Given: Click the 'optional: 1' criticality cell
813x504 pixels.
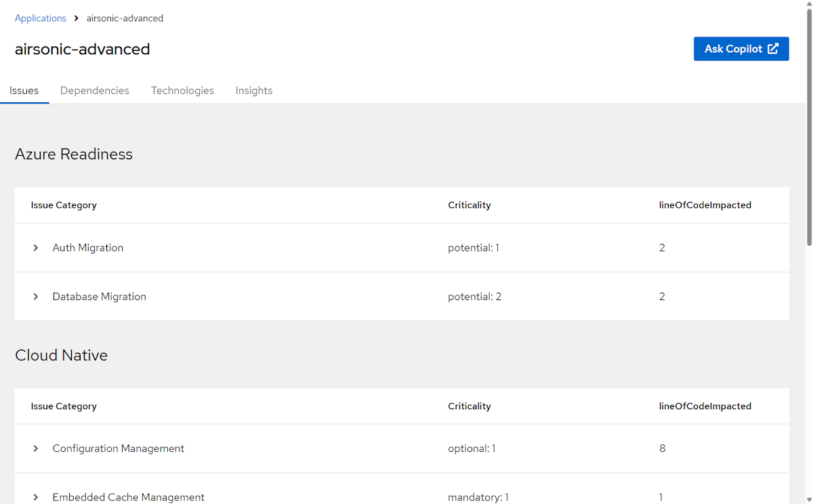Looking at the screenshot, I should pyautogui.click(x=472, y=448).
